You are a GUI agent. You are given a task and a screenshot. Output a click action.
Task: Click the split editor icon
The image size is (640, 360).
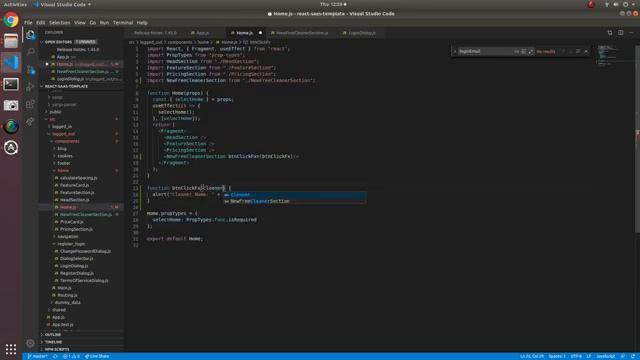[620, 33]
